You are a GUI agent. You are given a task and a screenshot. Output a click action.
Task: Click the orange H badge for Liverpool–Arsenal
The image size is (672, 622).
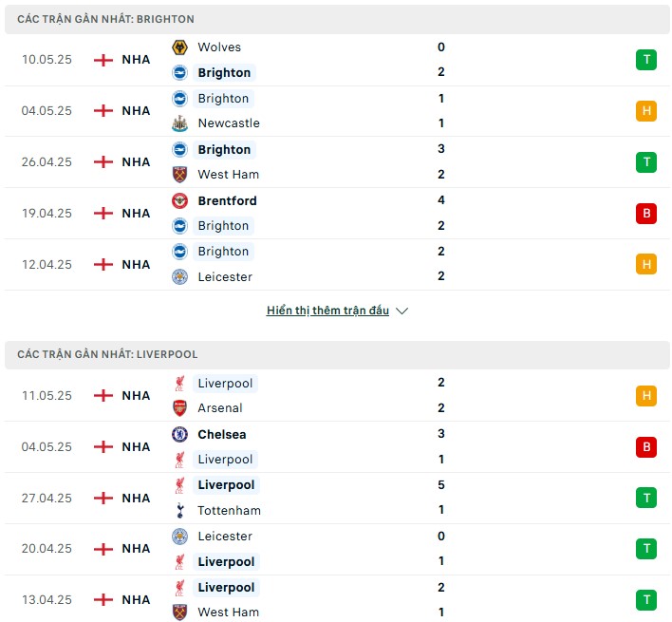tap(646, 395)
